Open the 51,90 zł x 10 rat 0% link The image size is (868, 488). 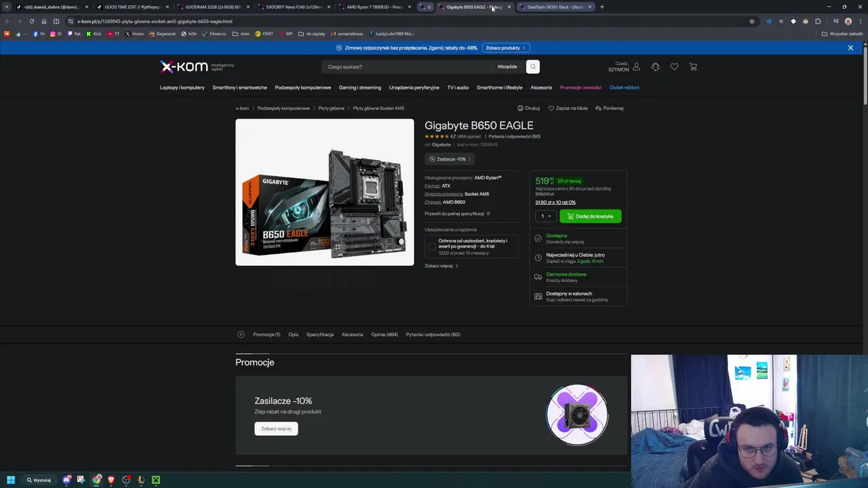tap(555, 203)
